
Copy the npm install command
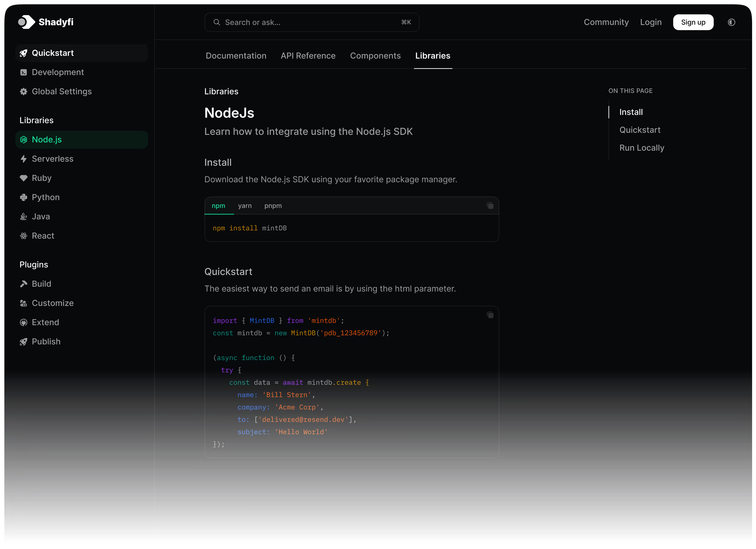pos(490,205)
